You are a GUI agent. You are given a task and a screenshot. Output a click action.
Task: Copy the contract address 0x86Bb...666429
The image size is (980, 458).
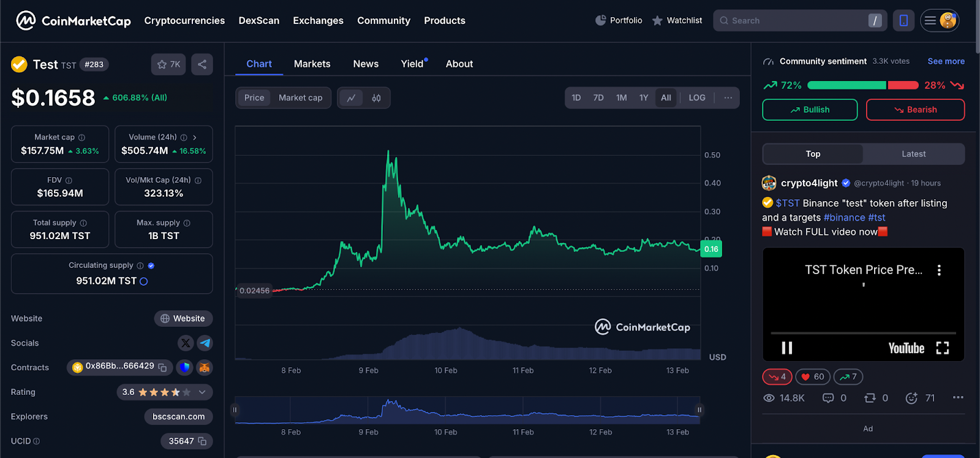(162, 367)
